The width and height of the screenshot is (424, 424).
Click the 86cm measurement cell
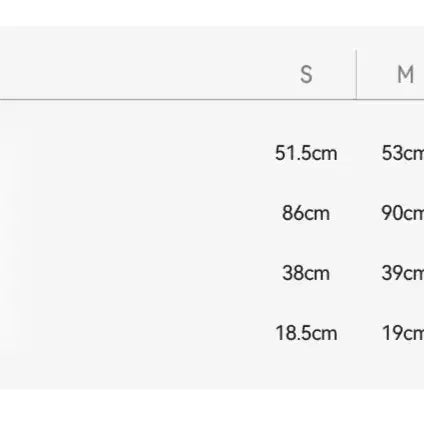coord(306,213)
